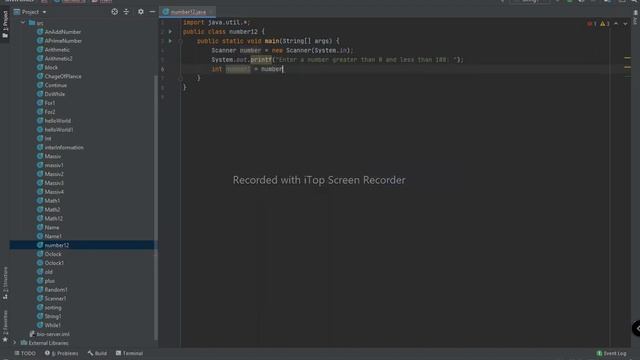640x360 pixels.
Task: Click the Select Opened File target icon
Action: [115, 12]
